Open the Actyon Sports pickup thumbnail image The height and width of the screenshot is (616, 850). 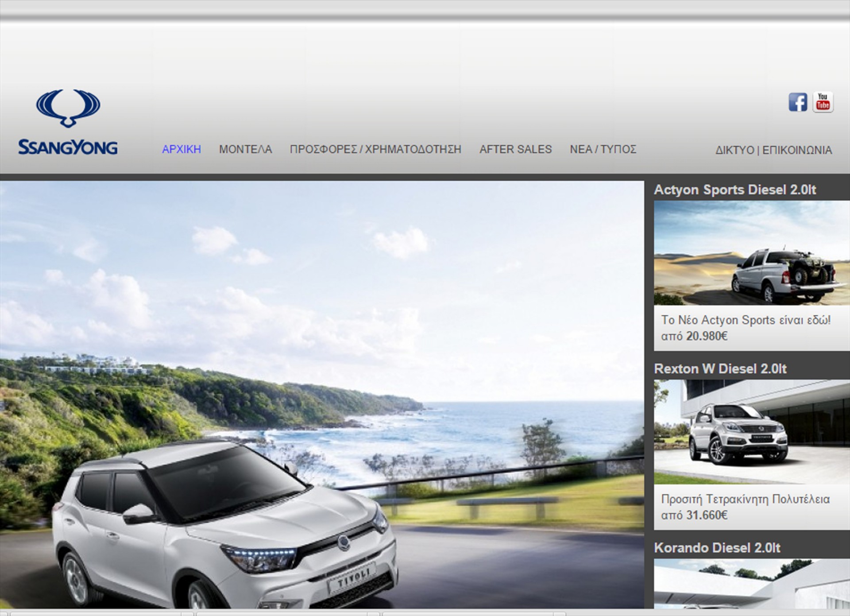[x=751, y=252]
